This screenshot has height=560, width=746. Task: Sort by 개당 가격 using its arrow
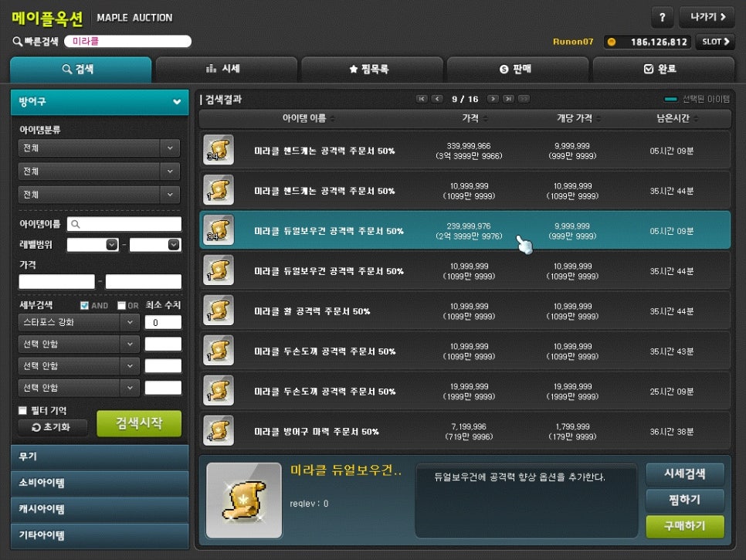pos(598,118)
